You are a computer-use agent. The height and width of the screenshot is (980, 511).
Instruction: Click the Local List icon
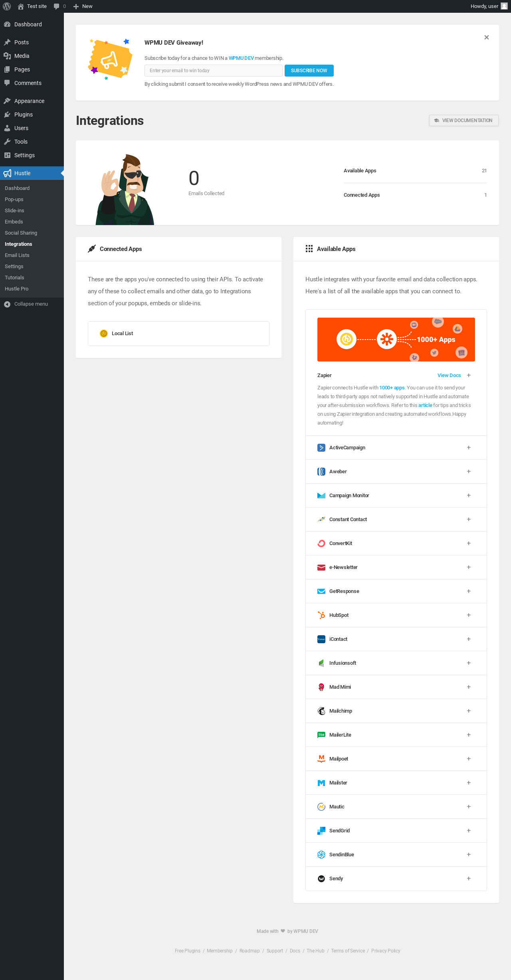[104, 334]
